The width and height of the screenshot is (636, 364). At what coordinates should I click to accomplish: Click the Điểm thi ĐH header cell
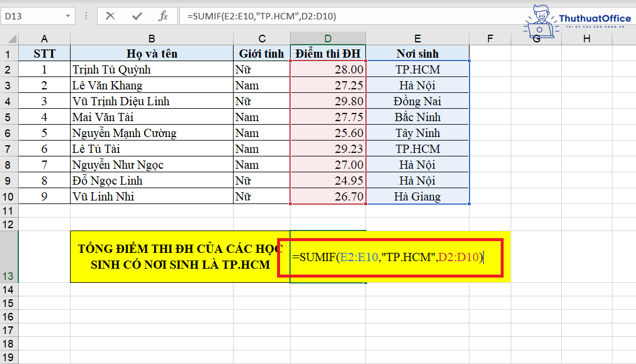point(328,53)
